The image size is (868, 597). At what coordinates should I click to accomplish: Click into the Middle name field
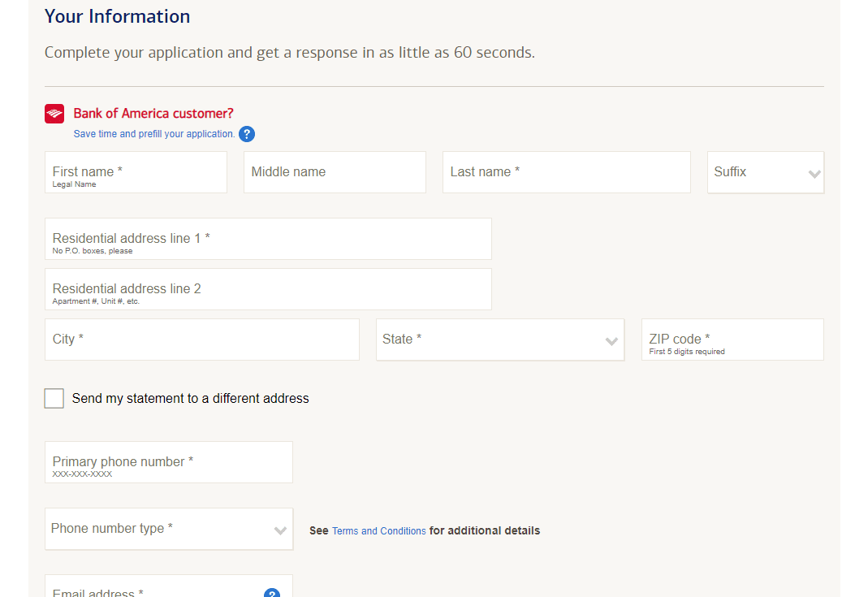[335, 172]
